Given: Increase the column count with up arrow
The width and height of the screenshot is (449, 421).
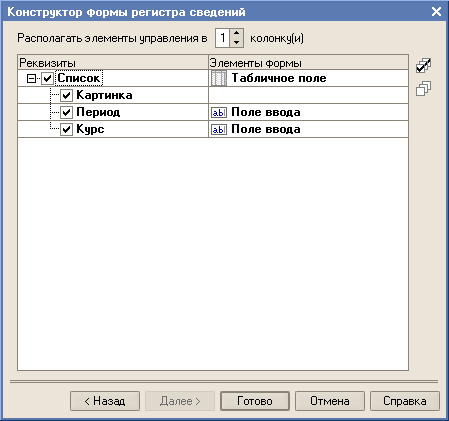Looking at the screenshot, I should [236, 34].
